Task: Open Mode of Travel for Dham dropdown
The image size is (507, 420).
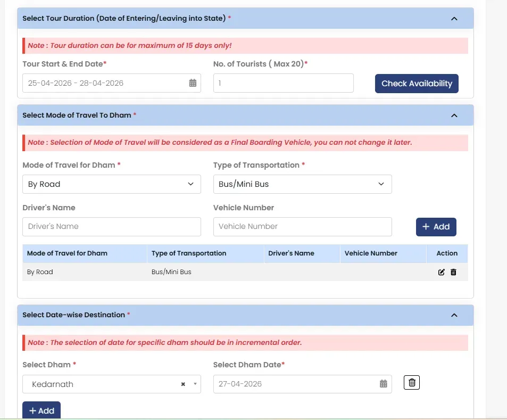Action: pos(112,184)
